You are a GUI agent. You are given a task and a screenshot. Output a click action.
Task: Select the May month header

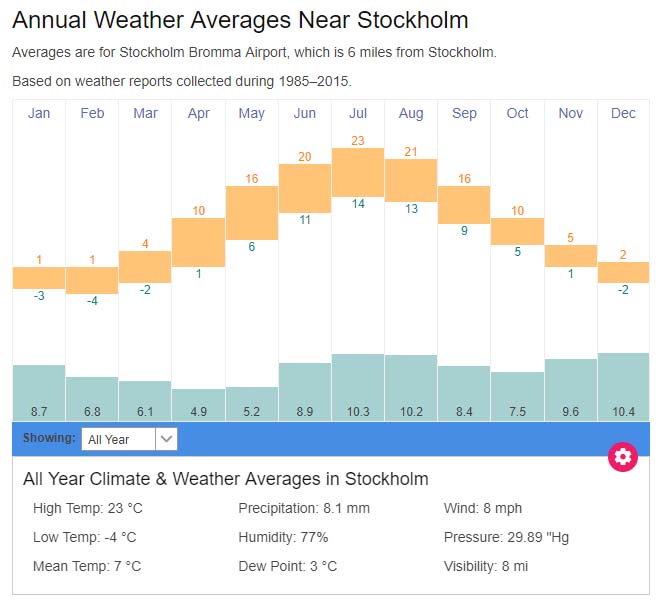pyautogui.click(x=252, y=113)
